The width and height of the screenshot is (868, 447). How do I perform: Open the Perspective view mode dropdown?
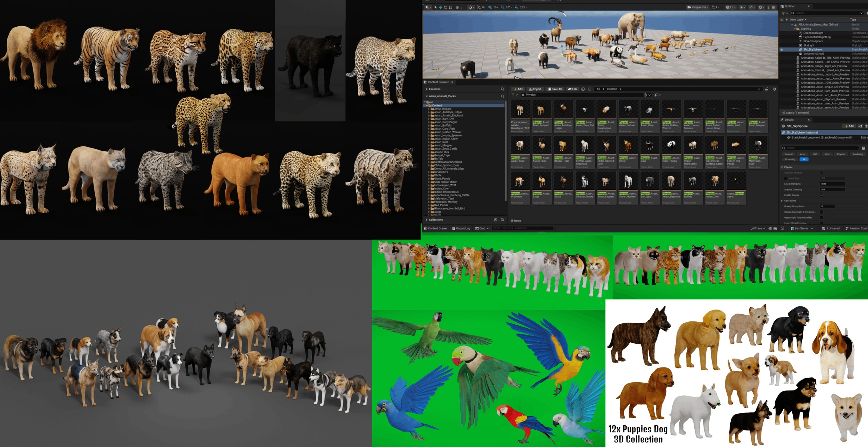[x=698, y=7]
